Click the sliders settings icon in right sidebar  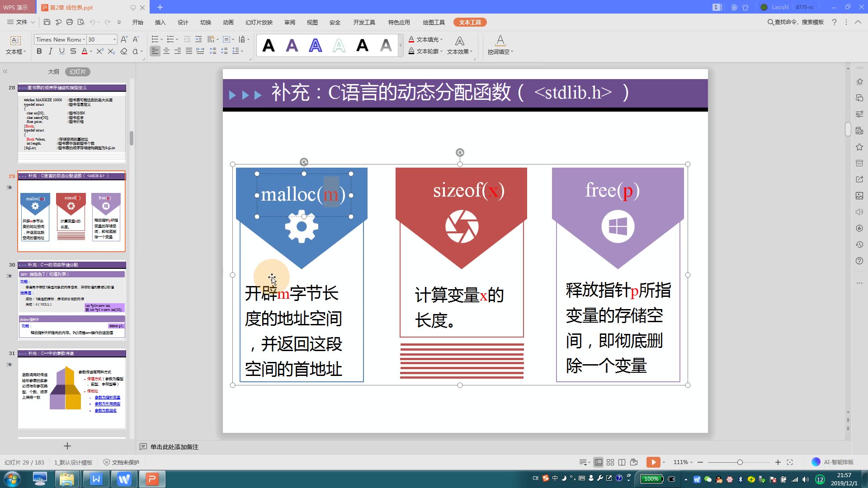point(859,114)
